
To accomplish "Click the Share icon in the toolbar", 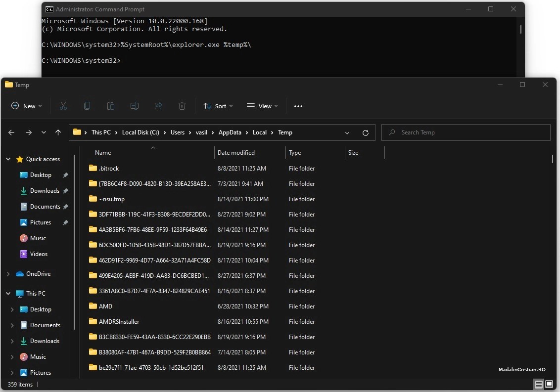I will pos(158,106).
